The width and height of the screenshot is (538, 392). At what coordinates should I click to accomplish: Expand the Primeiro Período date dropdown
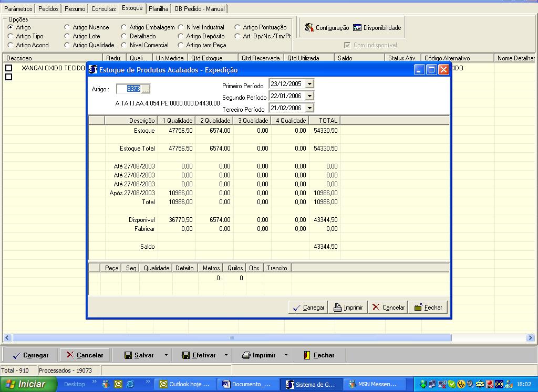coord(309,84)
